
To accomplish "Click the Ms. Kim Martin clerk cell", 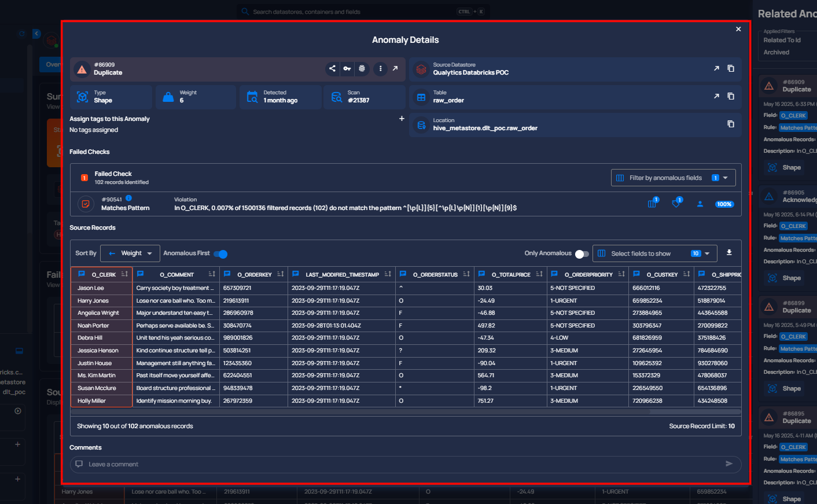I will (101, 376).
